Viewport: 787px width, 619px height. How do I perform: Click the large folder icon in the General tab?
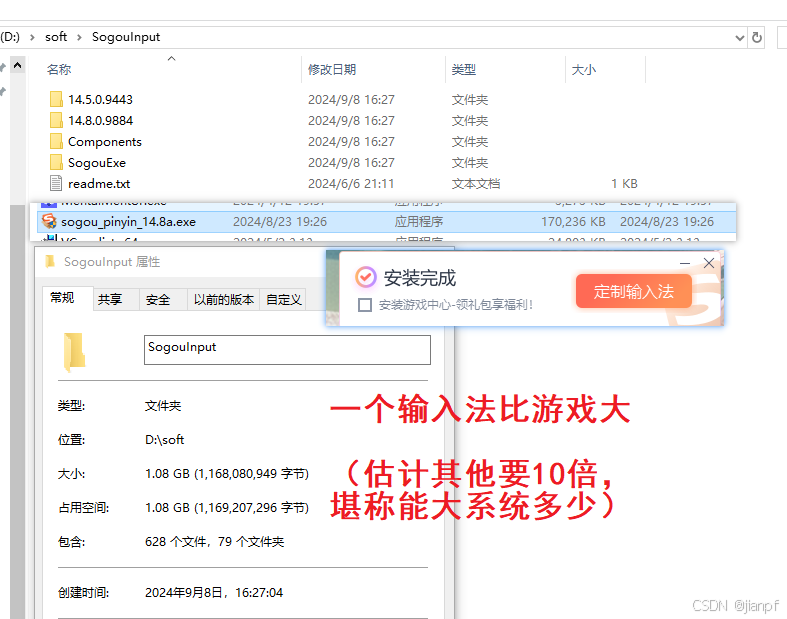(x=74, y=352)
